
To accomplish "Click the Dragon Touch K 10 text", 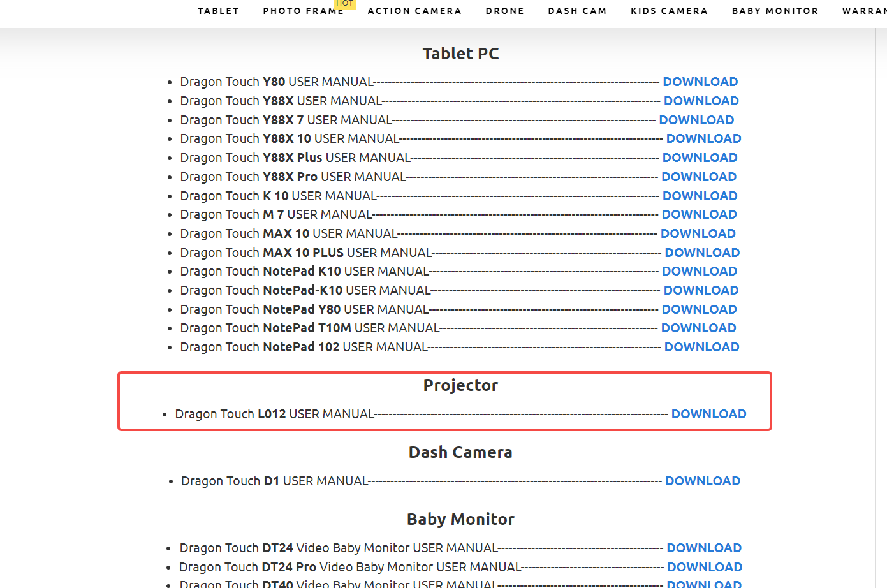I will tap(235, 196).
